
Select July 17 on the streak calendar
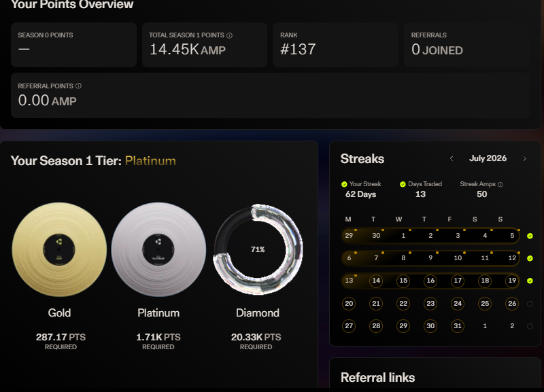[x=458, y=281]
